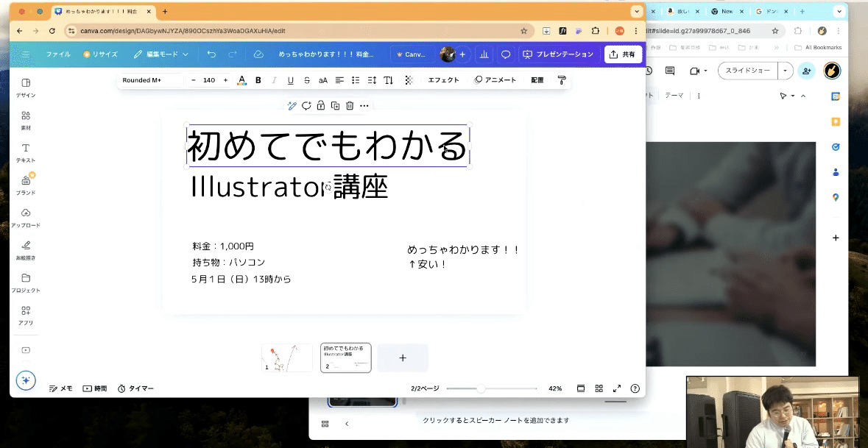Start the タイマー timer
The width and height of the screenshot is (868, 448).
135,388
